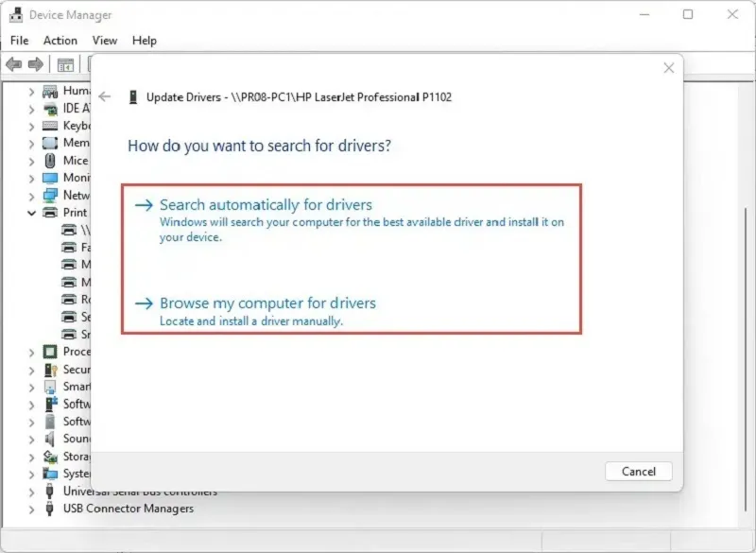This screenshot has height=553, width=756.
Task: Click the Smart card readers icon
Action: click(x=50, y=387)
